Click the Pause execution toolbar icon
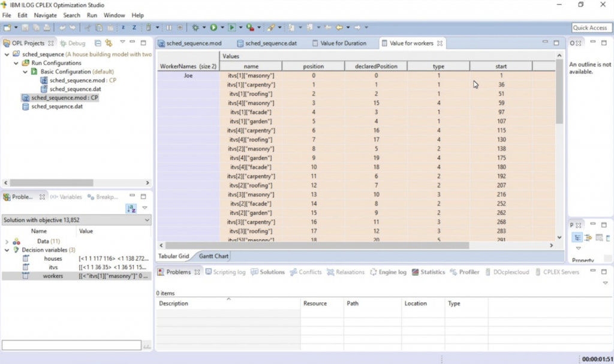Viewport: 614px width, 364px height. pyautogui.click(x=168, y=28)
